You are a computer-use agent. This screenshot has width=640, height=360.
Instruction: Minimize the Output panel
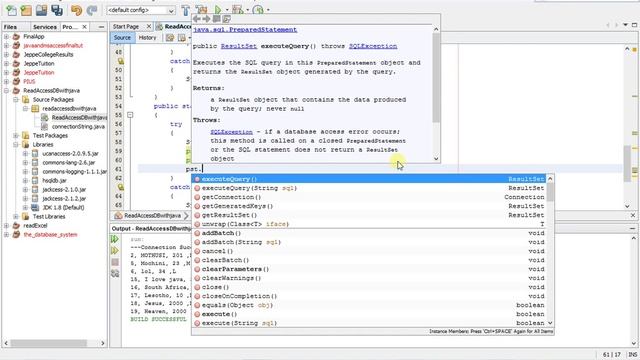click(x=633, y=229)
